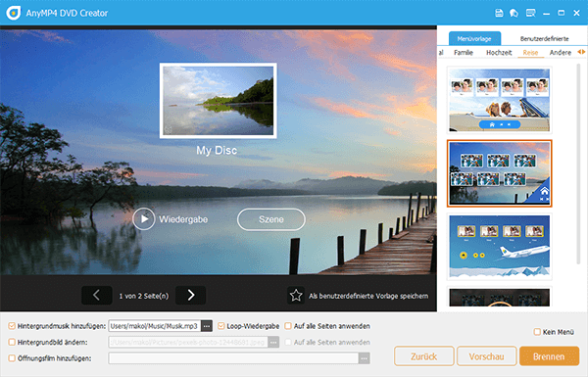Click the save project icon in title bar

click(499, 13)
